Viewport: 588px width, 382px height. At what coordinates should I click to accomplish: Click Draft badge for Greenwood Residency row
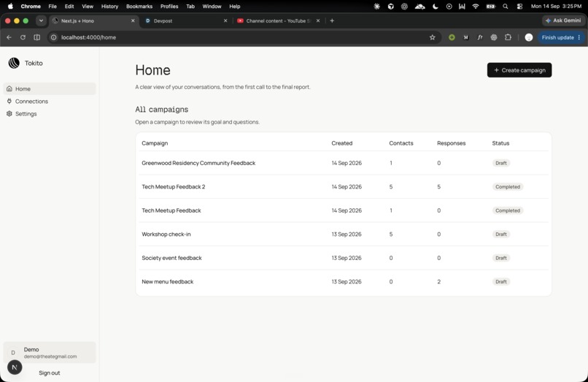pos(501,163)
